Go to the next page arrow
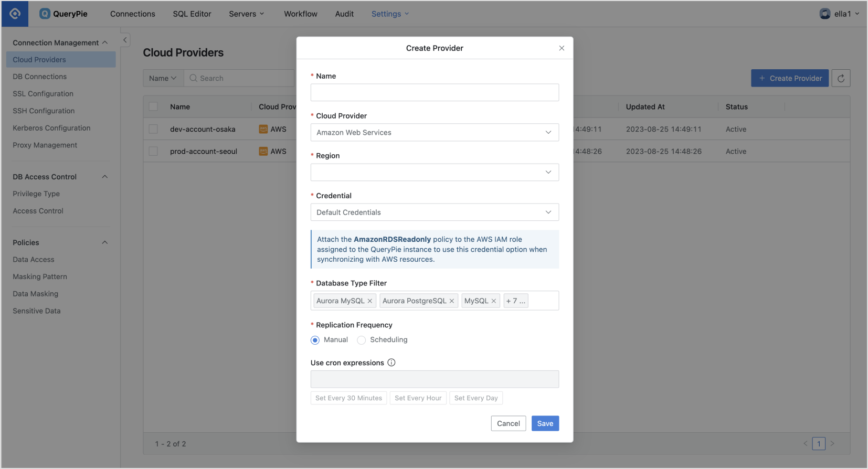868x469 pixels. pos(832,443)
